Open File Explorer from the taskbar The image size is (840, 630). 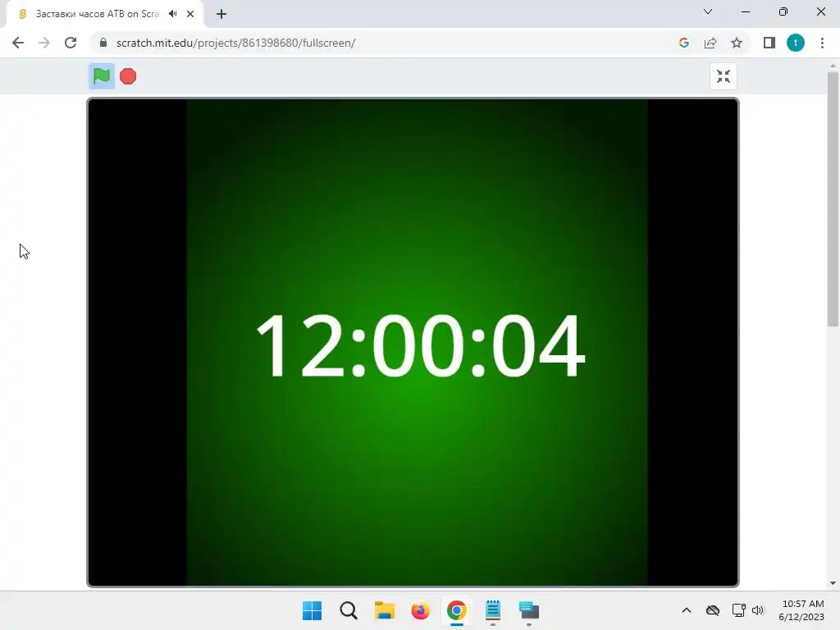click(x=384, y=610)
